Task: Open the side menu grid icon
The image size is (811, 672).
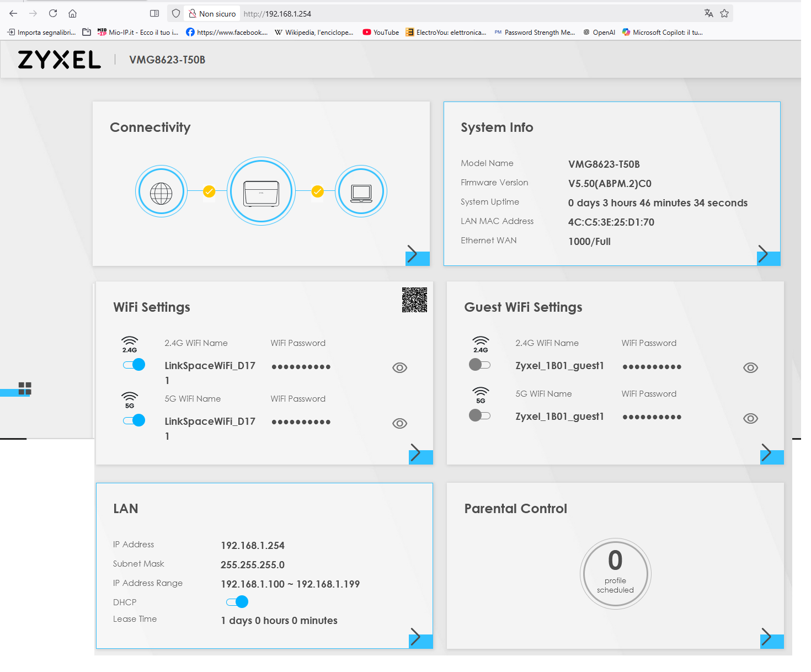Action: [x=25, y=388]
